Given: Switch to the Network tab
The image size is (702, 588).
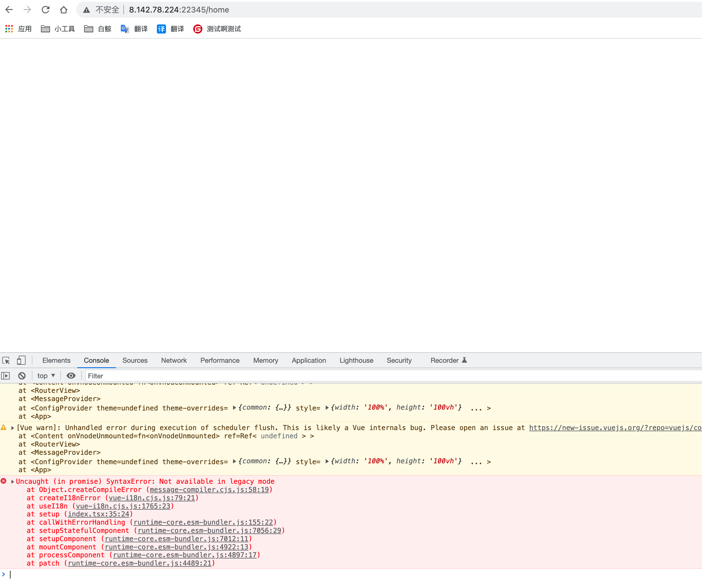Looking at the screenshot, I should pyautogui.click(x=174, y=360).
